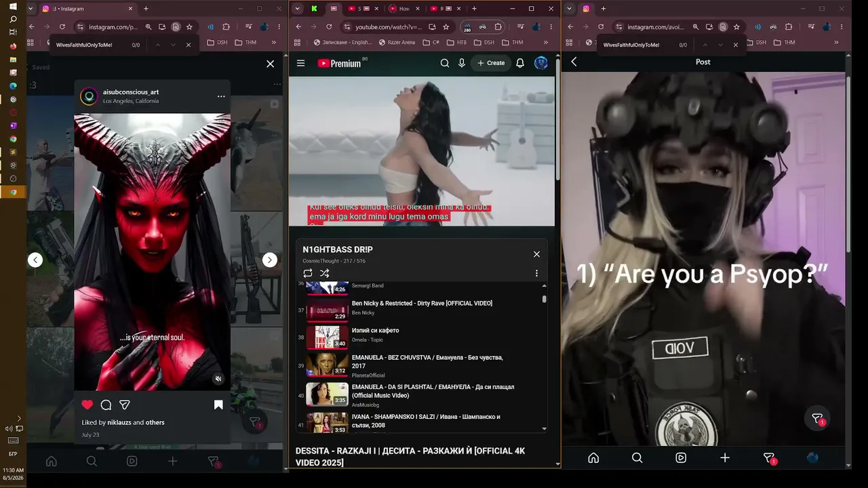Click the YouTube Create button
Image resolution: width=868 pixels, height=488 pixels.
point(491,63)
